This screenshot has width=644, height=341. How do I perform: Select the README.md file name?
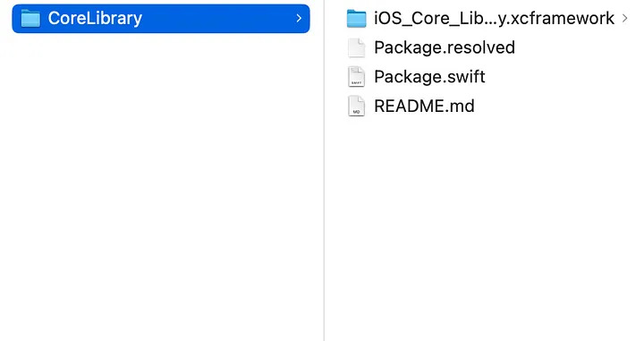click(x=424, y=106)
